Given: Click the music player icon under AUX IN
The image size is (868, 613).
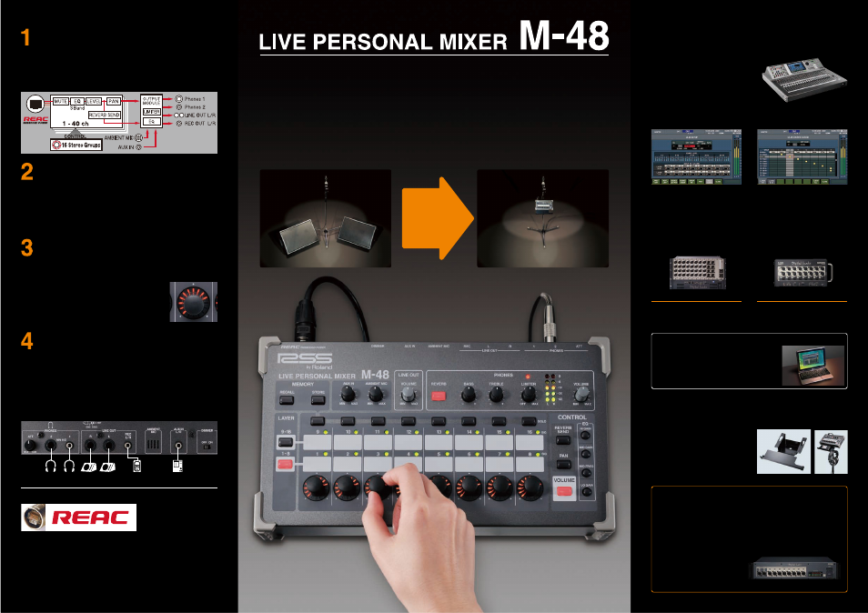Looking at the screenshot, I should pos(177,467).
